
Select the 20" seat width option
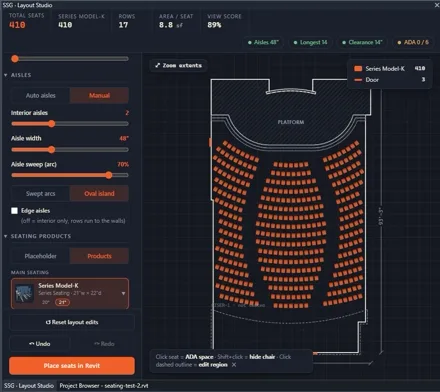point(46,302)
